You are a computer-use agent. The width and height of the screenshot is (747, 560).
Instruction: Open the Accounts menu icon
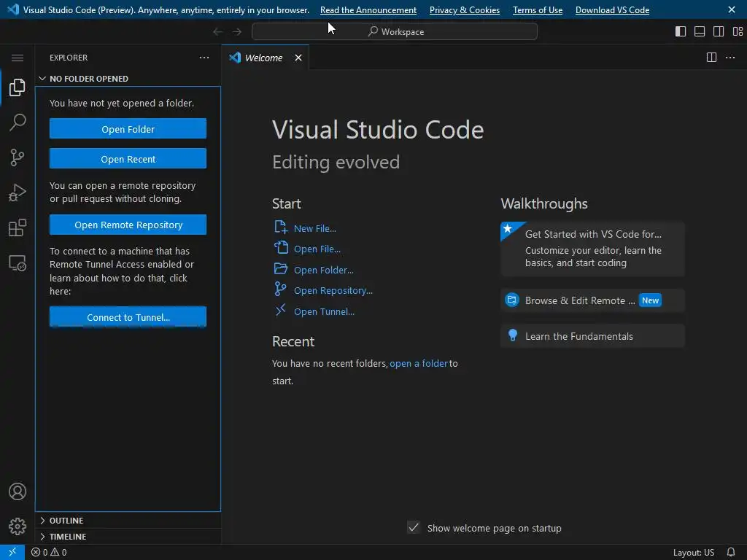(x=18, y=491)
